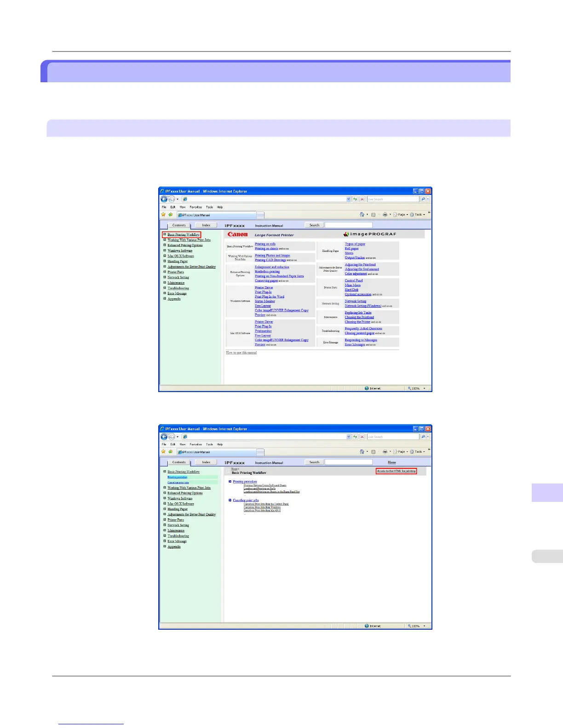This screenshot has width=563, height=728.
Task: Click Add to Favorites icon in Canon home page window
Action: [x=171, y=215]
